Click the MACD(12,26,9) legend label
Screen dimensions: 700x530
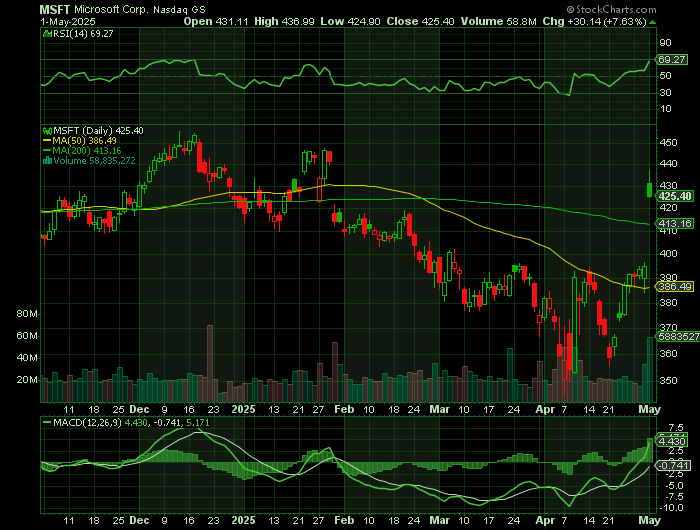(x=87, y=422)
